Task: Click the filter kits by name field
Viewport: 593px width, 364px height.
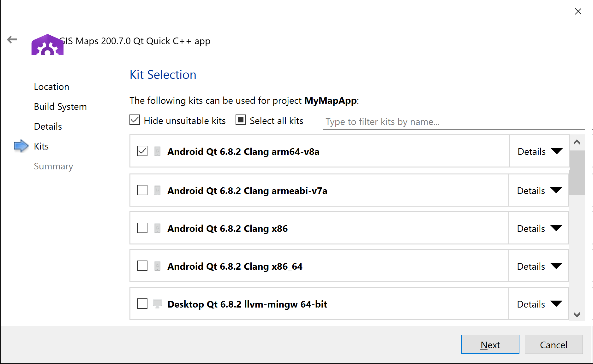Action: point(453,121)
